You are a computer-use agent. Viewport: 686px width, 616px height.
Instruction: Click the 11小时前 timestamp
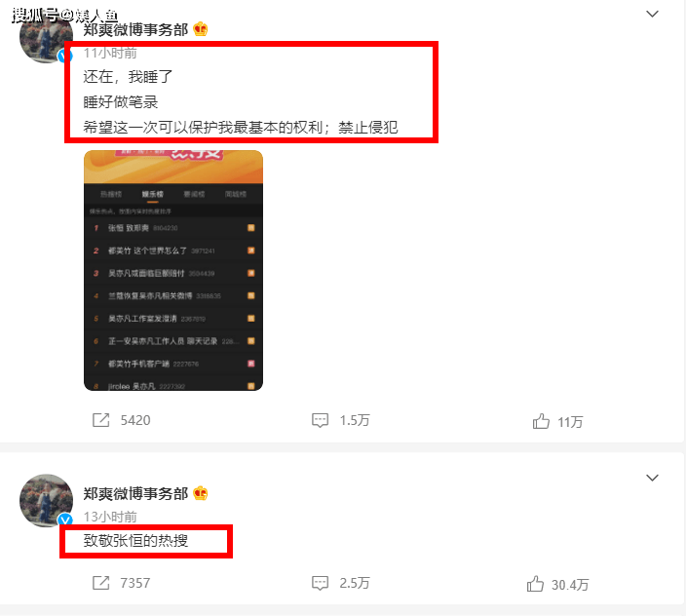(x=110, y=53)
